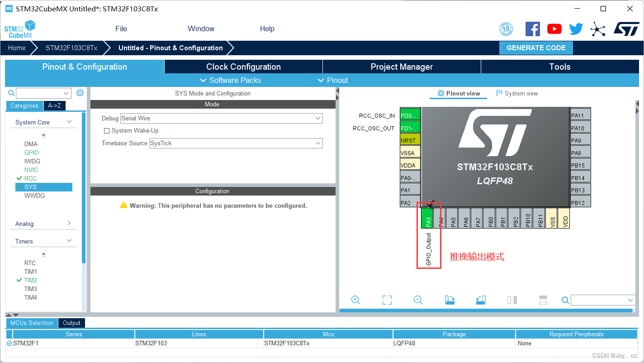The image size is (644, 363).
Task: Collapse the System Core category
Action: click(x=69, y=122)
